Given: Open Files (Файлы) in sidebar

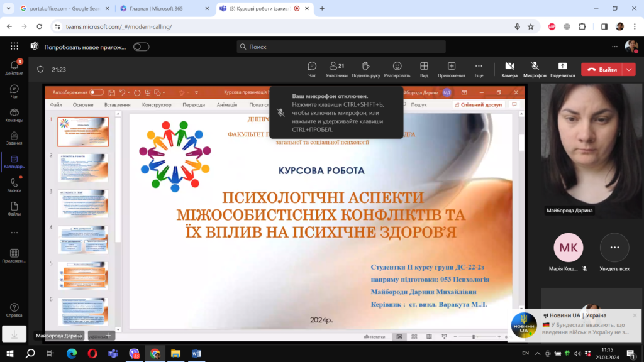Looking at the screenshot, I should point(14,209).
